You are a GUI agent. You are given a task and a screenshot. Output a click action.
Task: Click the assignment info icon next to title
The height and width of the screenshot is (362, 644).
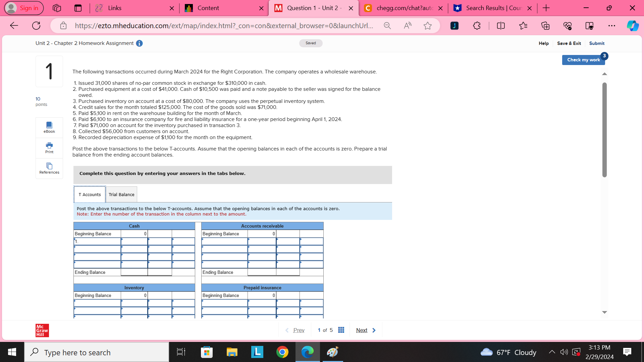tap(139, 43)
